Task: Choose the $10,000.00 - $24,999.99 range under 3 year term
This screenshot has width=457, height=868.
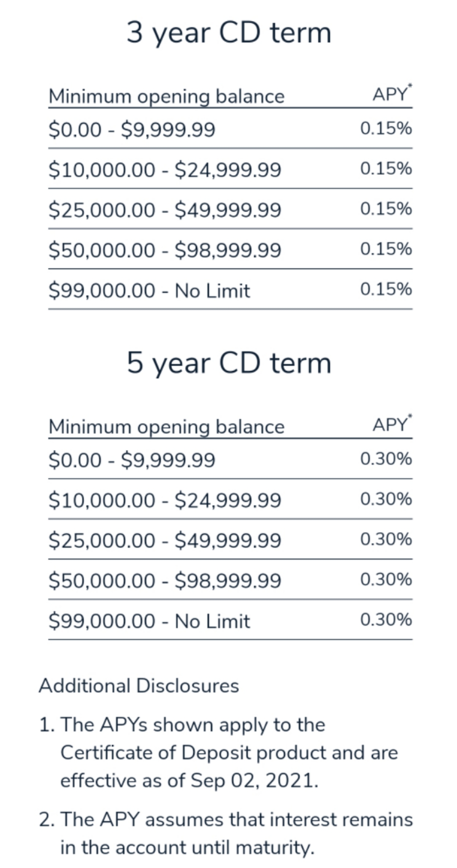Action: tap(165, 170)
